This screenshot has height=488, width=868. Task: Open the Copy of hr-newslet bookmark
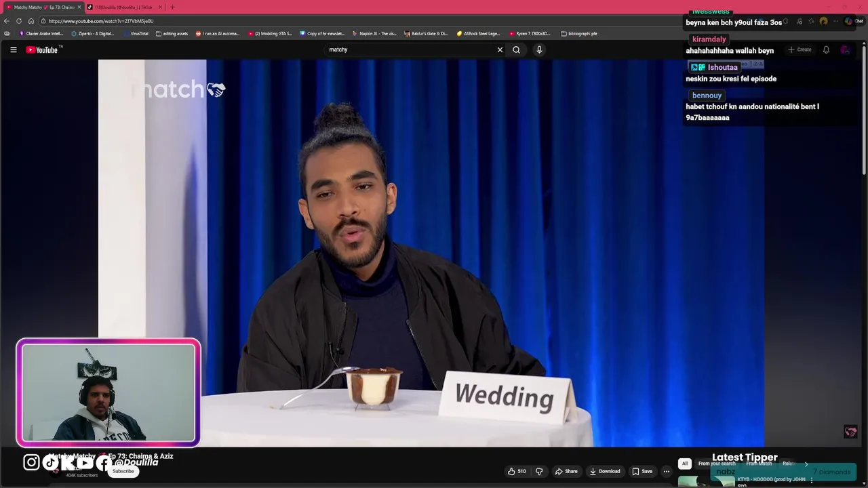pyautogui.click(x=323, y=33)
